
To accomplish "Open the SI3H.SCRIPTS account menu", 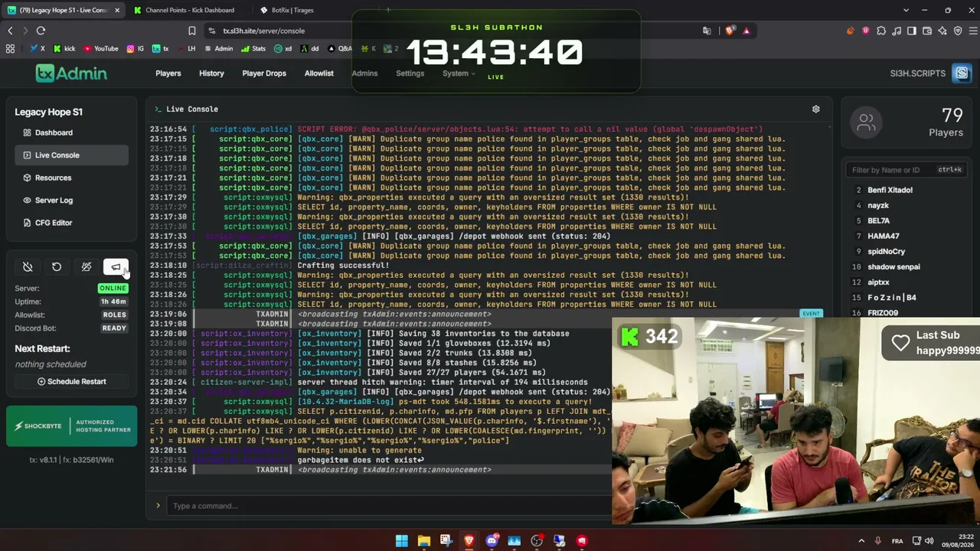I will 930,73.
